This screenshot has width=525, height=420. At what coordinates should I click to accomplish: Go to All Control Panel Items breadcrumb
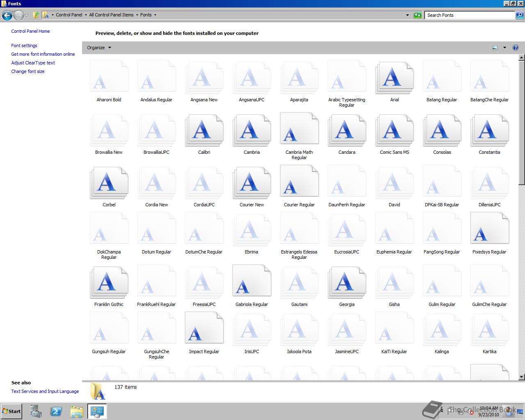click(x=111, y=15)
